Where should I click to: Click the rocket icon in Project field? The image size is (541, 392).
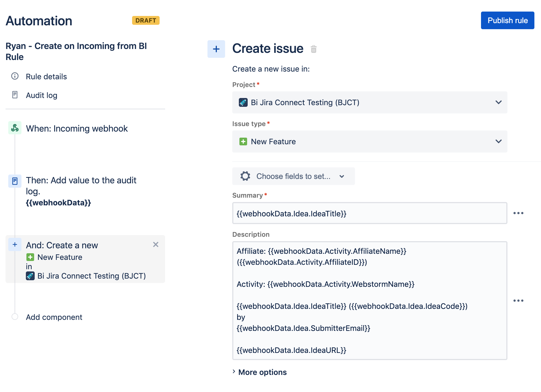point(243,102)
